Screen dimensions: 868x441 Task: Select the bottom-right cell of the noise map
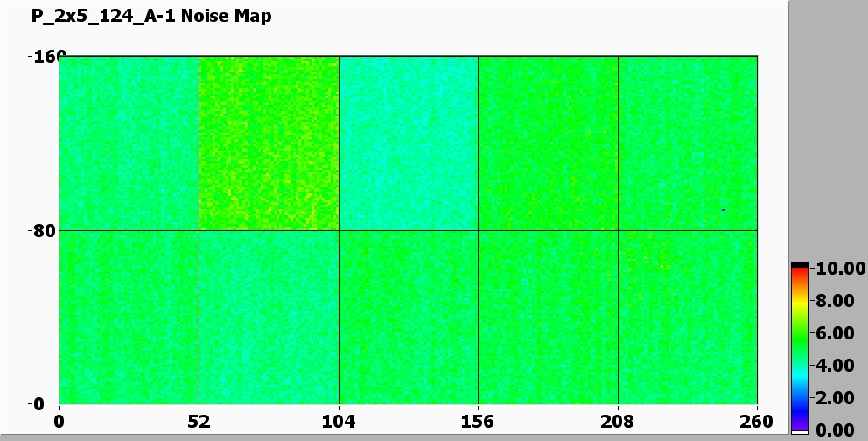[687, 317]
